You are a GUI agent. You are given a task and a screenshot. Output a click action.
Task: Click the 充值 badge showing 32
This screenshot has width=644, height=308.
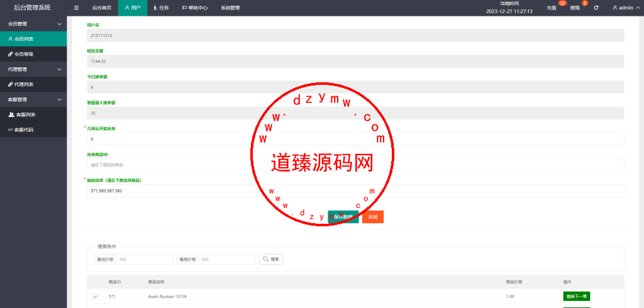coord(562,3)
